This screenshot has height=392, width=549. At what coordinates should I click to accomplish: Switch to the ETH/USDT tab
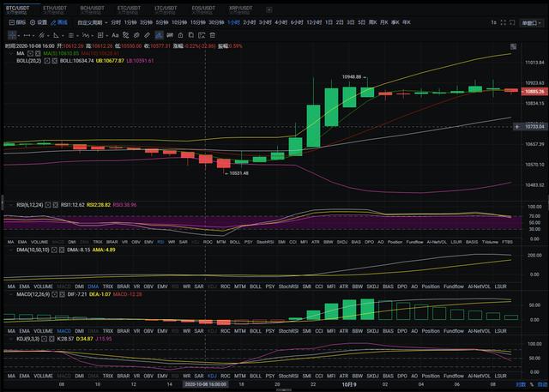coord(55,9)
